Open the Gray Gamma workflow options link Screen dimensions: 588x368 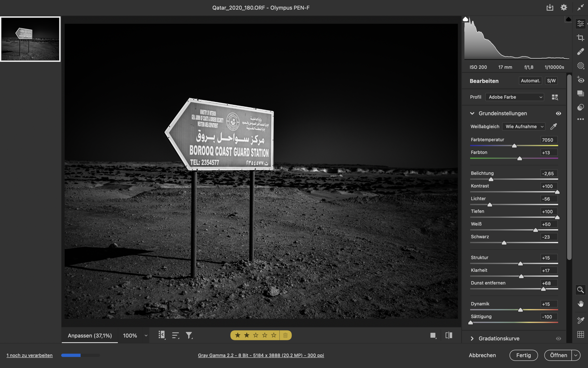pyautogui.click(x=261, y=355)
